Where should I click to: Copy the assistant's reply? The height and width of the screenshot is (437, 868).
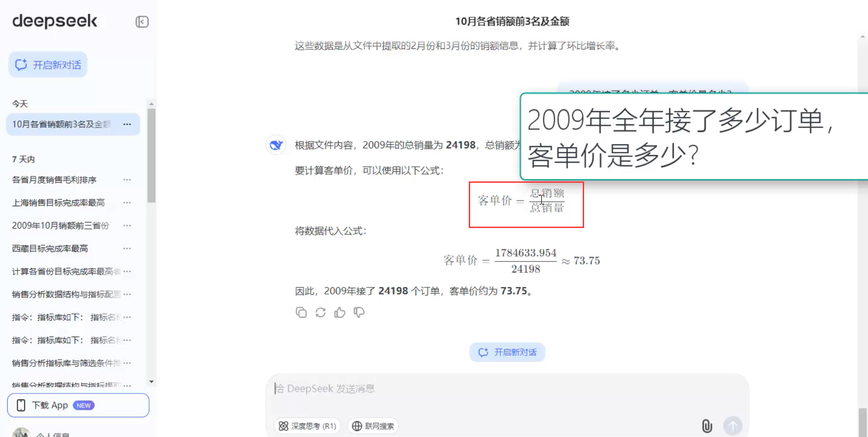pyautogui.click(x=301, y=313)
